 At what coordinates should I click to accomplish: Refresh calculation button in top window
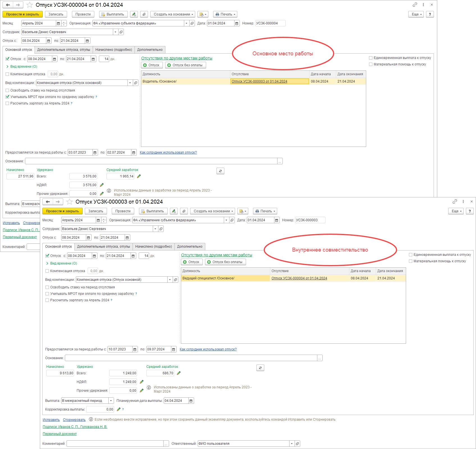tap(220, 171)
